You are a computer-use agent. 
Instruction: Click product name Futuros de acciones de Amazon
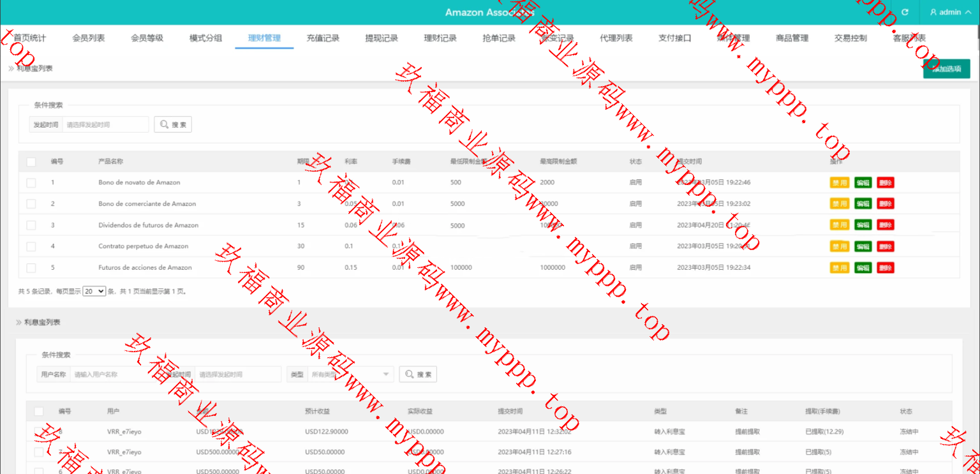[145, 268]
